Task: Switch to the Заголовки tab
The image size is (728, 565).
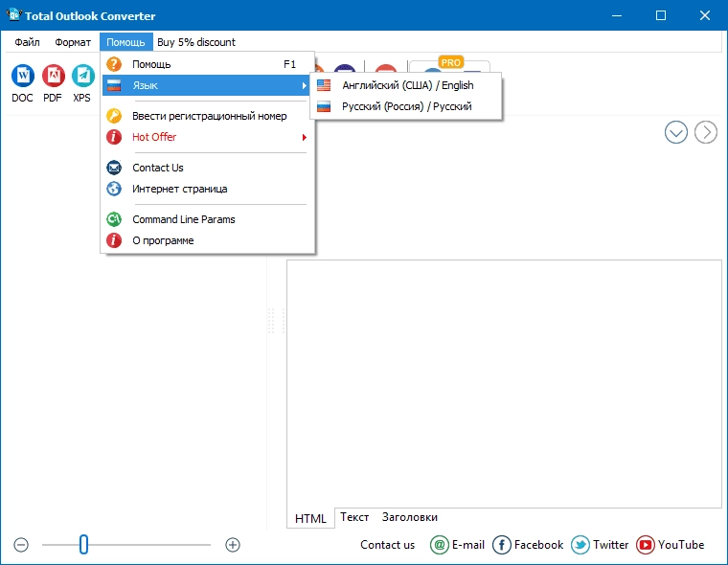Action: pos(410,517)
